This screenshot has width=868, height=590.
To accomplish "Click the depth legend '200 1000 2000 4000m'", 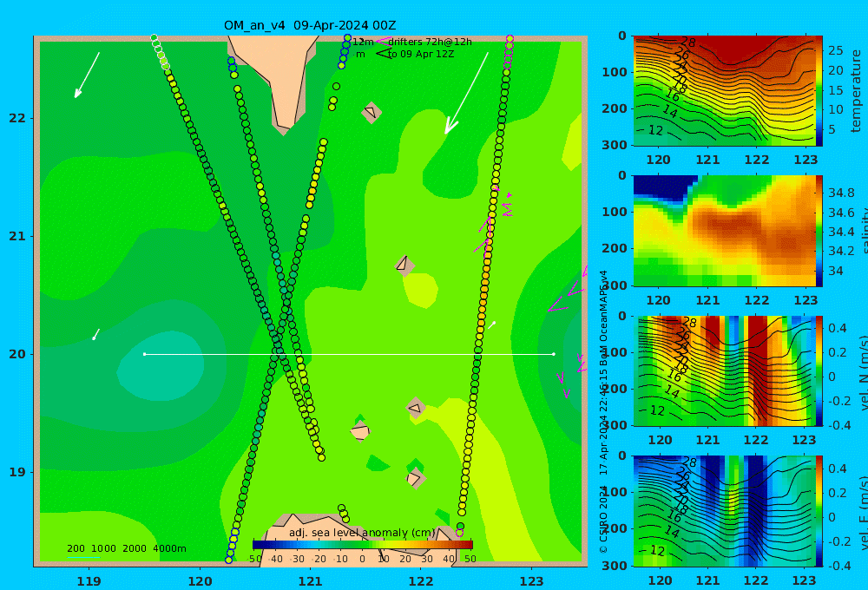I will tap(126, 548).
